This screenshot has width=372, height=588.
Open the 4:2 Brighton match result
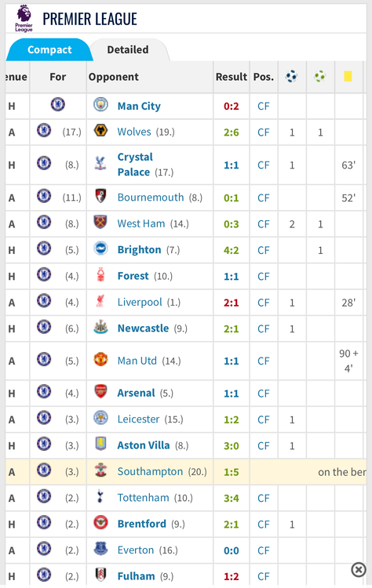coord(232,250)
